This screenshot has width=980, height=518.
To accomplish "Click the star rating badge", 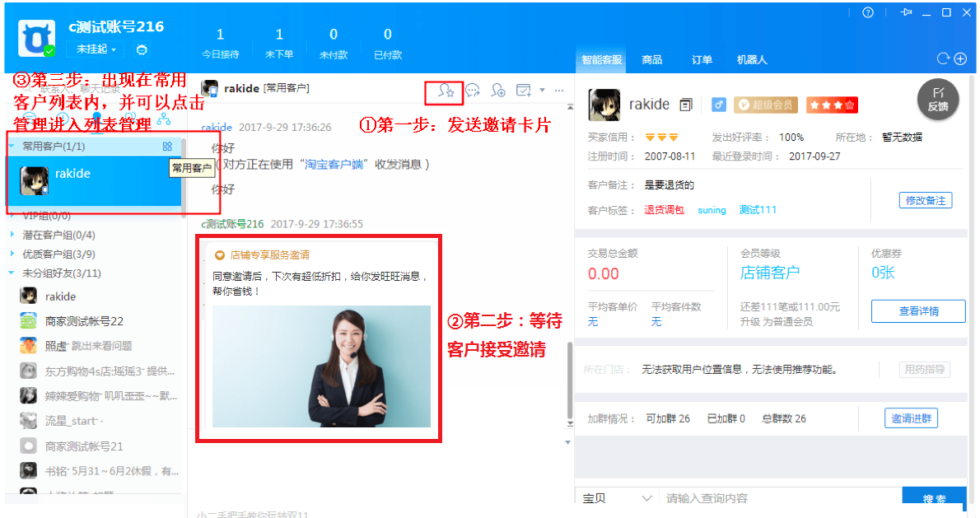I will [x=832, y=105].
